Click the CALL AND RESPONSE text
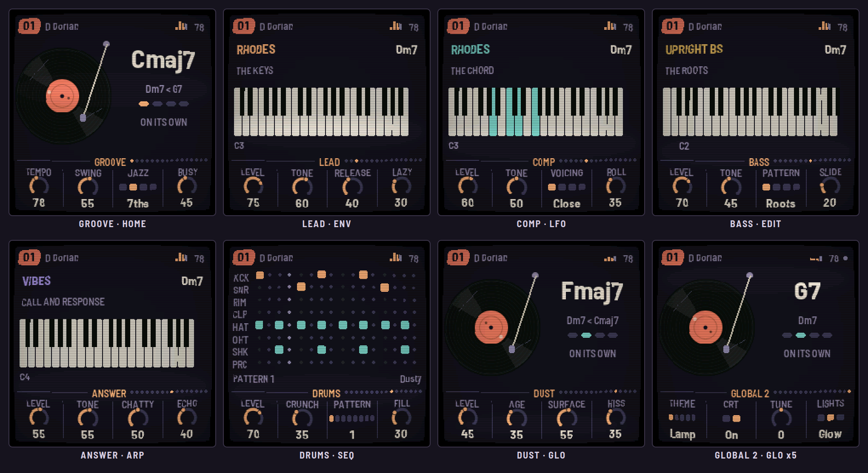Image resolution: width=868 pixels, height=473 pixels. (63, 302)
